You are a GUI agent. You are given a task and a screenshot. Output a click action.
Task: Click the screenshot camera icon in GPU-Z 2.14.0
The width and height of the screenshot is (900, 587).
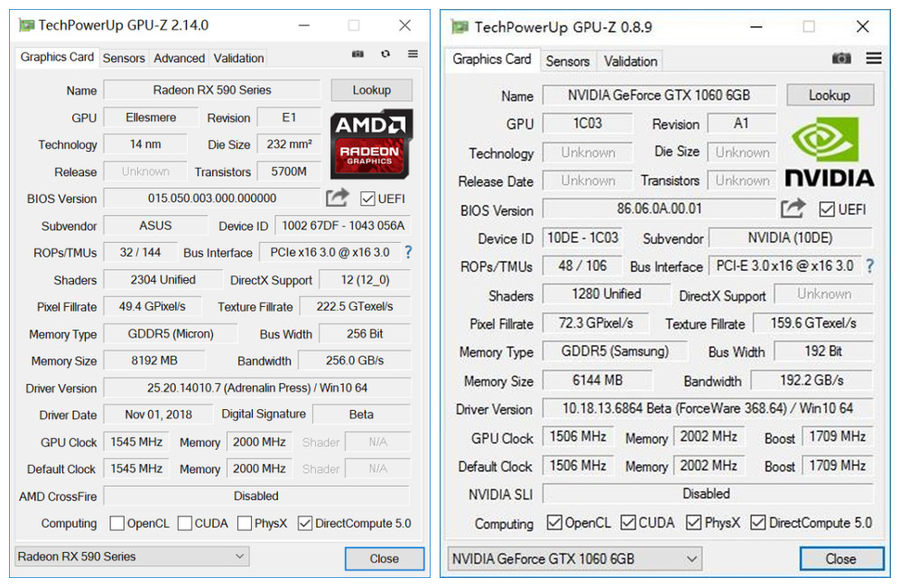[358, 55]
